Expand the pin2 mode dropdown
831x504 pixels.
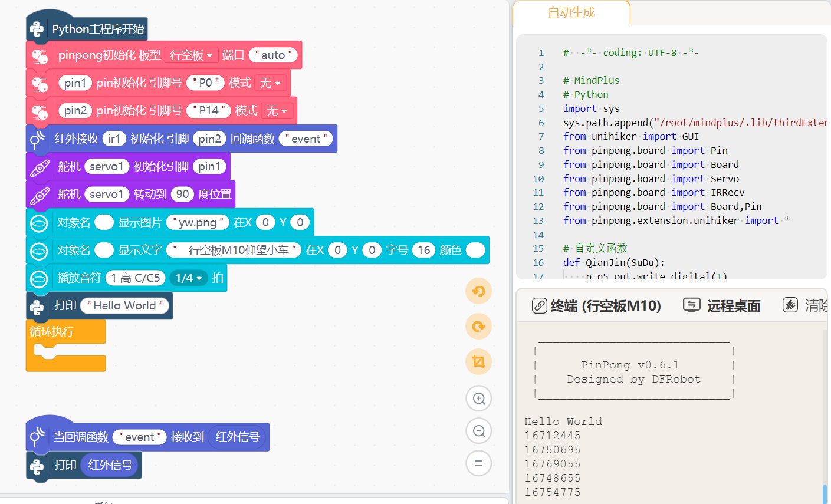coord(277,111)
